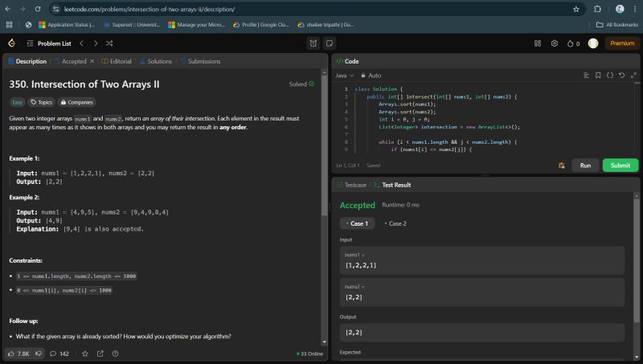643x364 pixels.
Task: Open the Java language dropdown
Action: tap(344, 75)
